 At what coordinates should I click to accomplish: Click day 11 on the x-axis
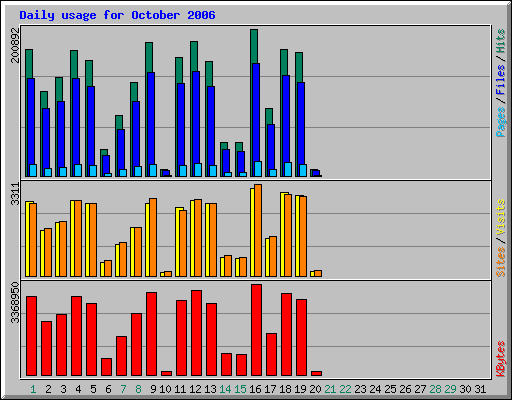[180, 389]
